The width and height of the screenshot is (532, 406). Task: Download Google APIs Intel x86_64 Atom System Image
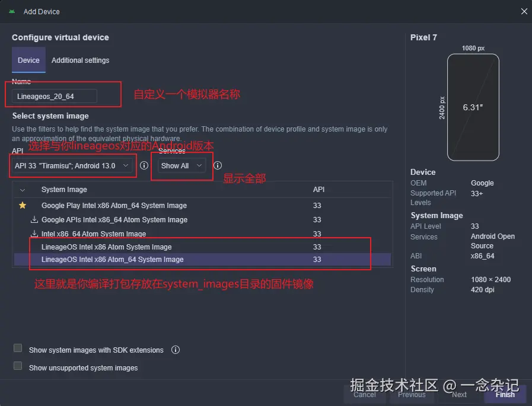(x=34, y=219)
